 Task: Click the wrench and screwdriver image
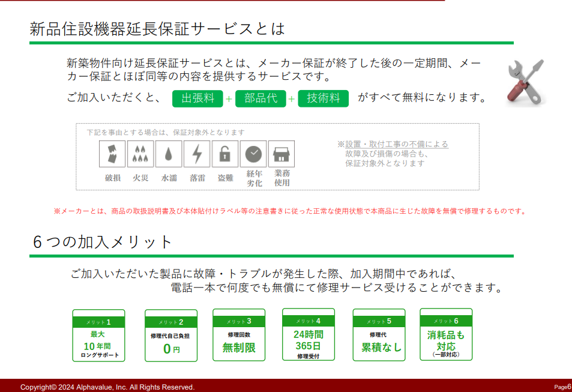[525, 82]
